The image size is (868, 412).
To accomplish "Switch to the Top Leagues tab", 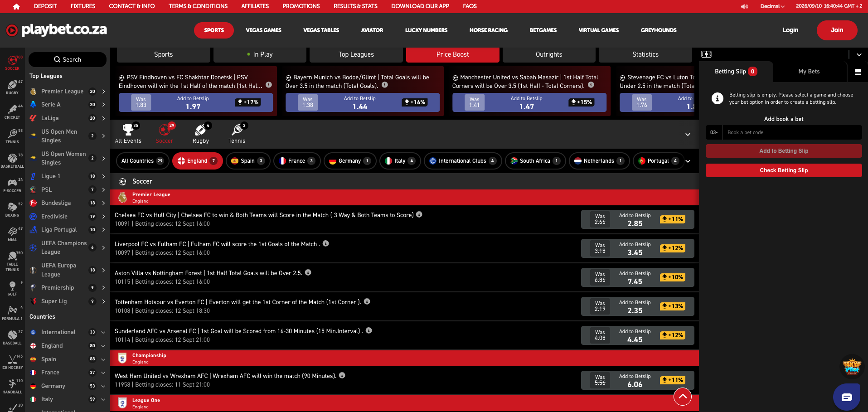I will coord(356,54).
